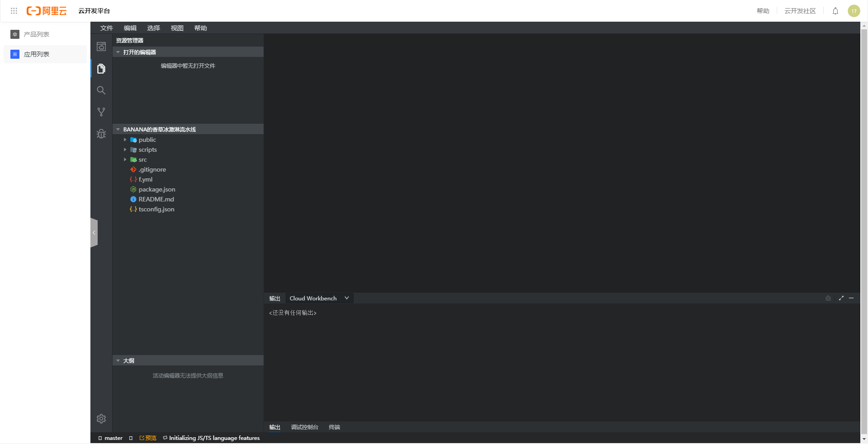Screen dimensions: 868x444
Task: Open the apps grid launcher icon
Action: 14,11
